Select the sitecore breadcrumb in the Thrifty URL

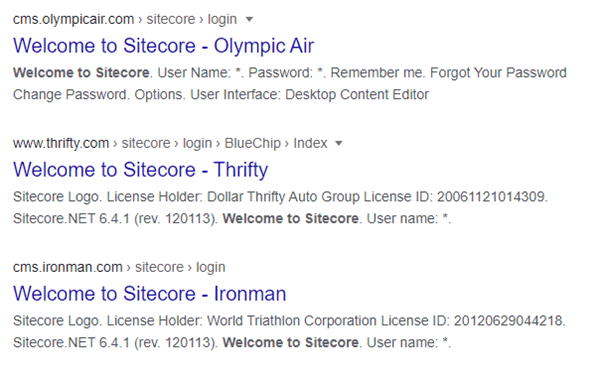tap(146, 143)
